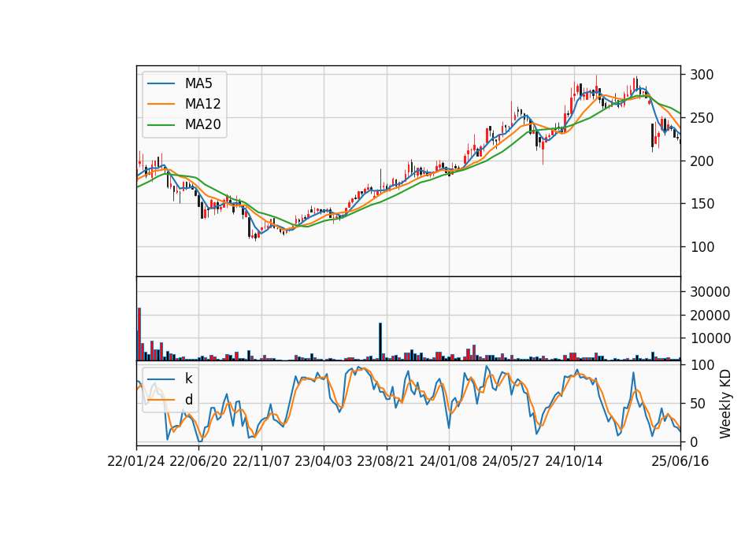Click the 22/06/20 date label
Screen dimensions: 756x543
tap(198, 462)
